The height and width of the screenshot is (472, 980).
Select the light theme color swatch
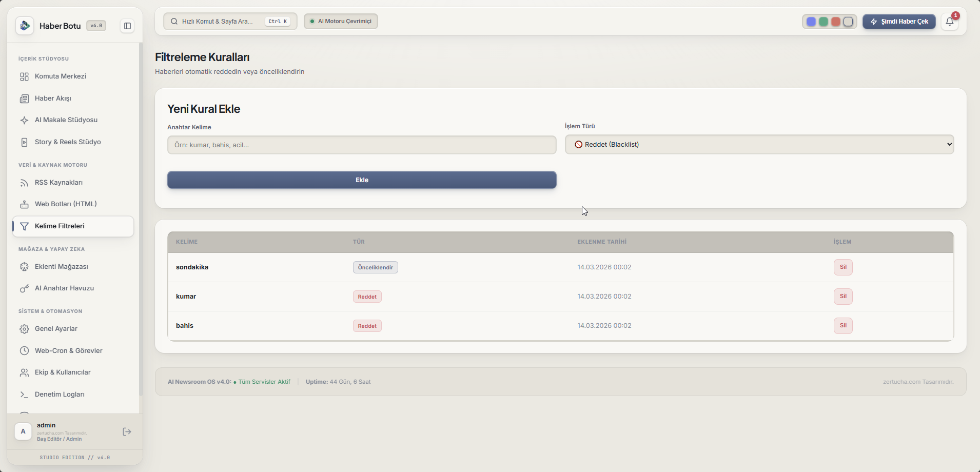(848, 22)
